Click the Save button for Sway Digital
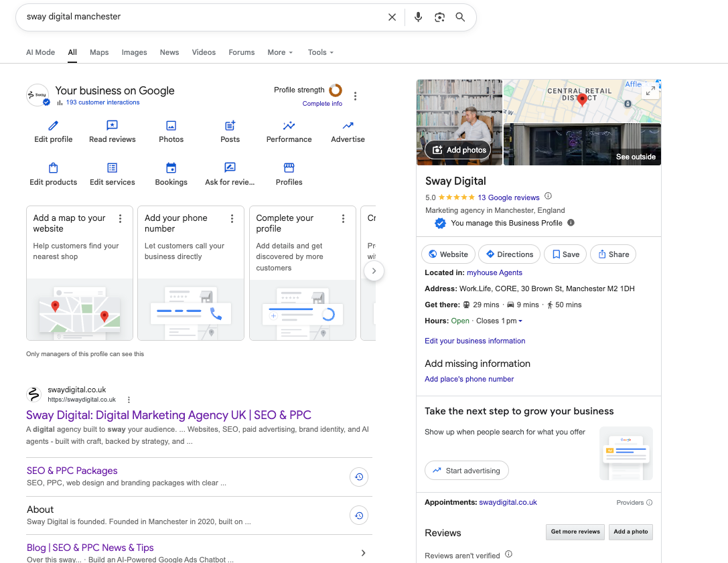Image resolution: width=728 pixels, height=563 pixels. pos(565,254)
